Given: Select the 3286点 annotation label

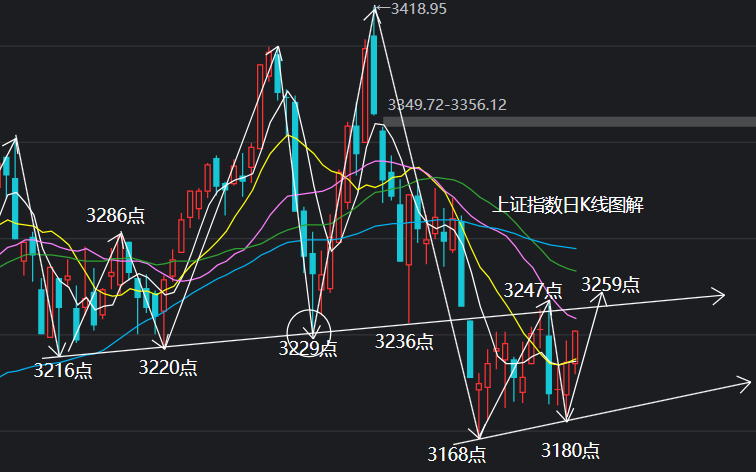Looking at the screenshot, I should pos(116,215).
